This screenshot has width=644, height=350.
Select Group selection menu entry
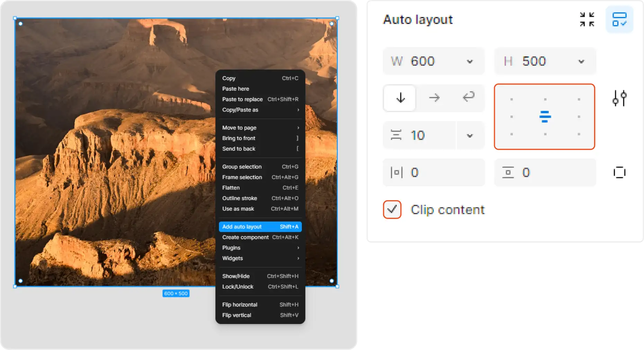(260, 167)
